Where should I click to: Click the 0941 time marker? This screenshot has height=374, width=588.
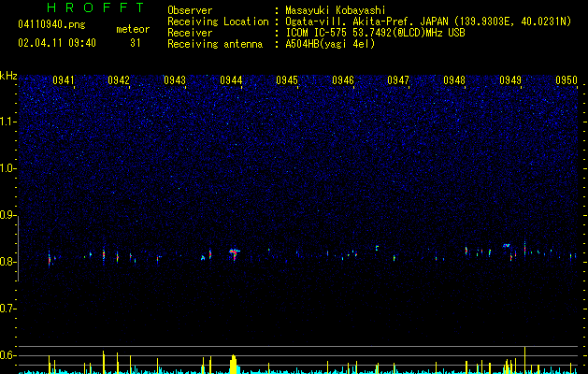63,80
